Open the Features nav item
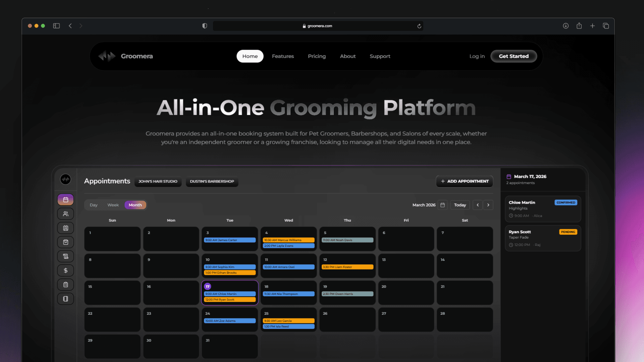Viewport: 644px width, 362px height. [x=283, y=56]
